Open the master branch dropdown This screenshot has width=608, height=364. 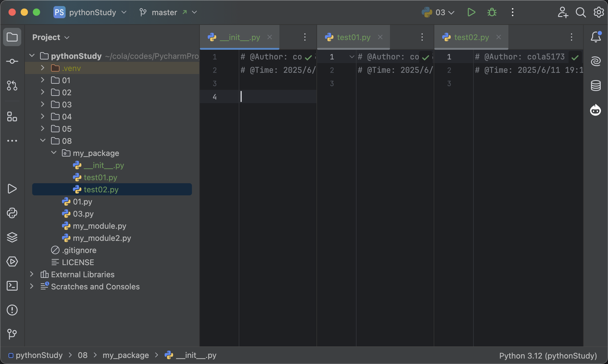coord(168,12)
